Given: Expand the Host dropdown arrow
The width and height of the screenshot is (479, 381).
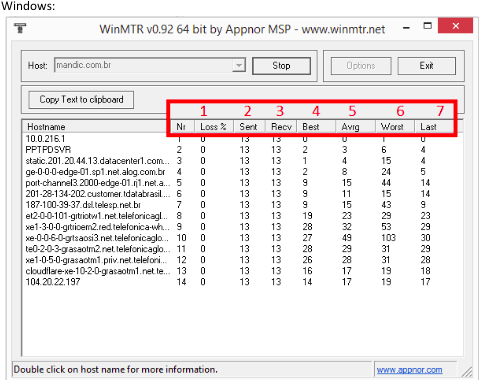Looking at the screenshot, I should click(x=239, y=65).
